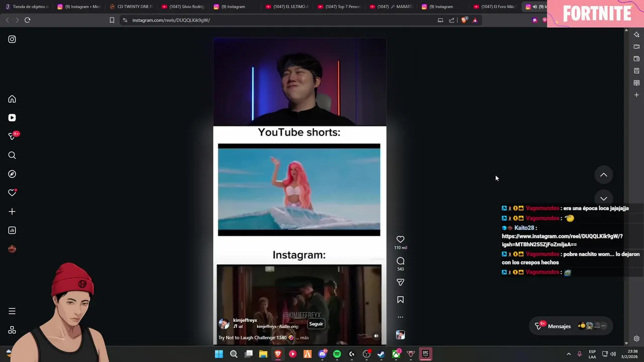Screen dimensions: 644x362
Task: Open the Explore compass icon
Action: tap(12, 174)
